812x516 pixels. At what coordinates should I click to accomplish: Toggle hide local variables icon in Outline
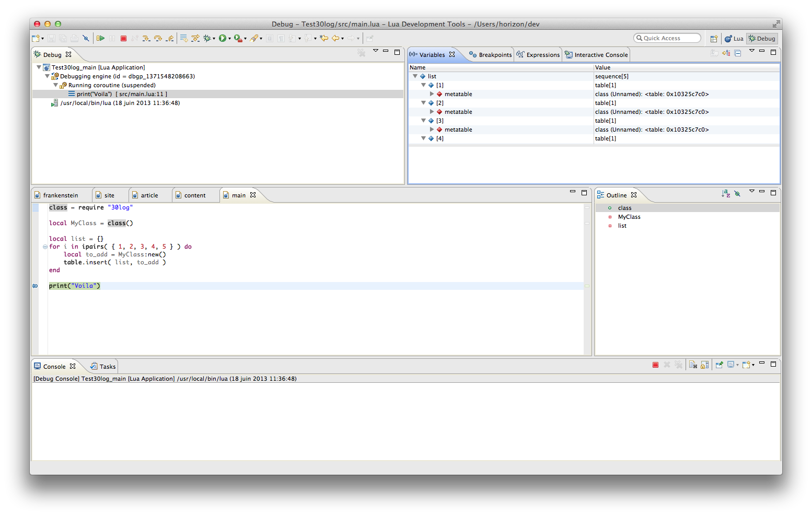[737, 194]
